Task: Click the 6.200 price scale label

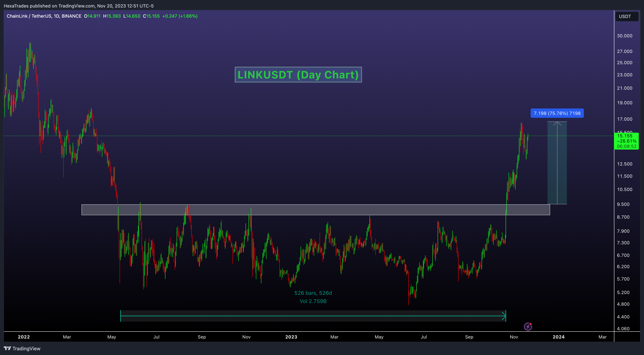Action: [x=623, y=266]
